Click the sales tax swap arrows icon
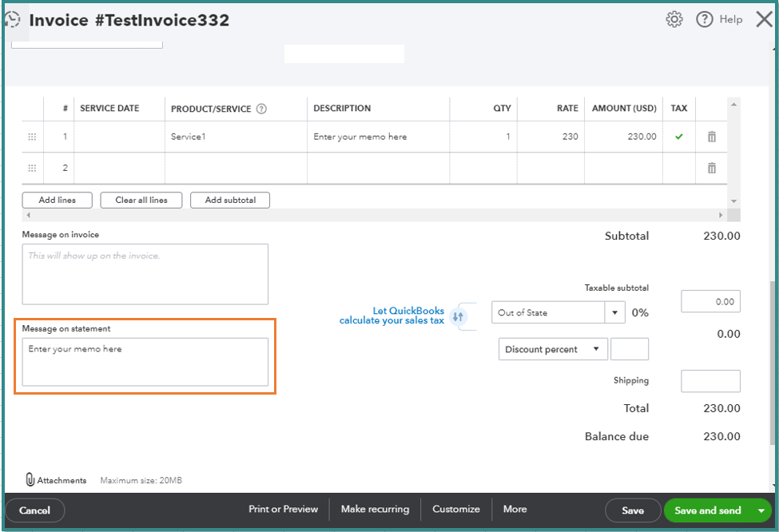The image size is (779, 532). tap(458, 316)
